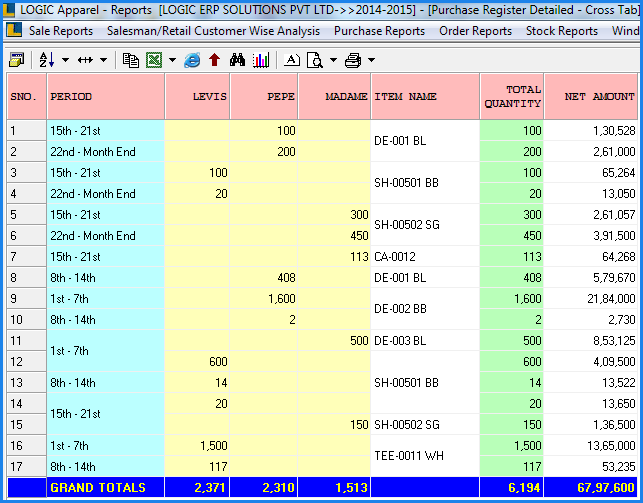Open the Sale Reports menu
The width and height of the screenshot is (643, 503).
tap(61, 31)
